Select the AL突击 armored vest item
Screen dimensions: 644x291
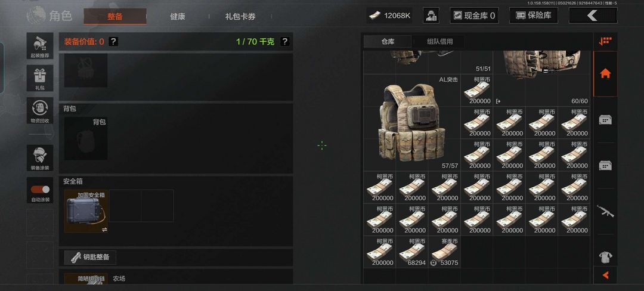411,122
